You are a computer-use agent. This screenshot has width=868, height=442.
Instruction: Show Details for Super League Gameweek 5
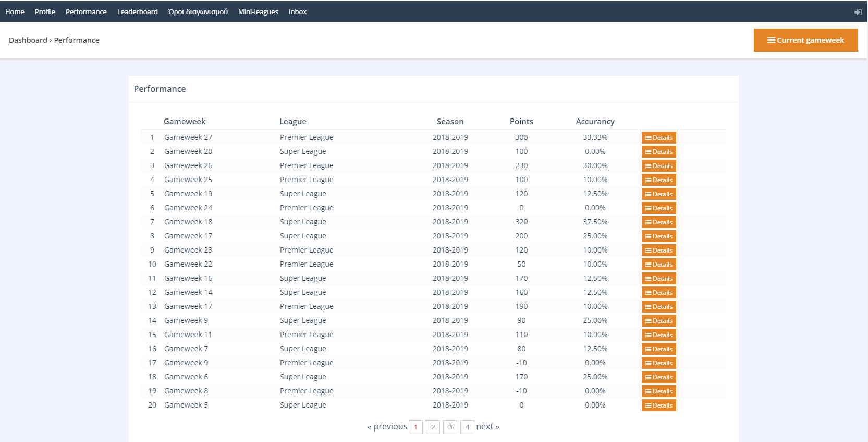658,405
